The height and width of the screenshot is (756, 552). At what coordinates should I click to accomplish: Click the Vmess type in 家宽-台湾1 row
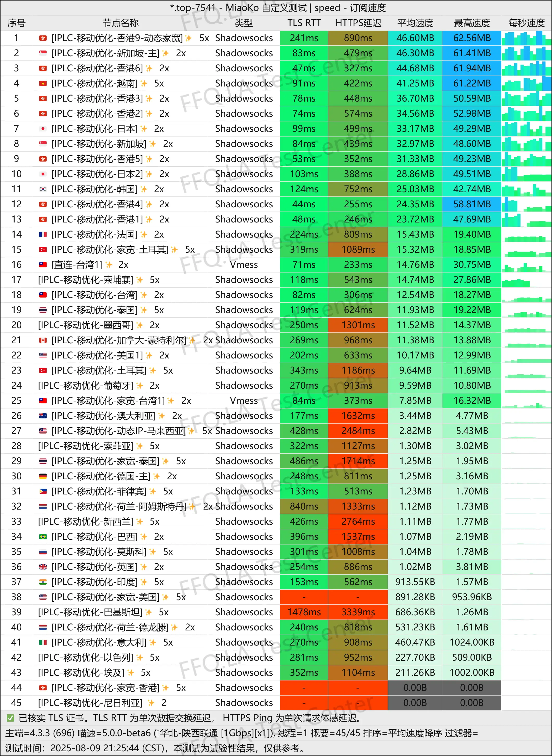tap(244, 401)
